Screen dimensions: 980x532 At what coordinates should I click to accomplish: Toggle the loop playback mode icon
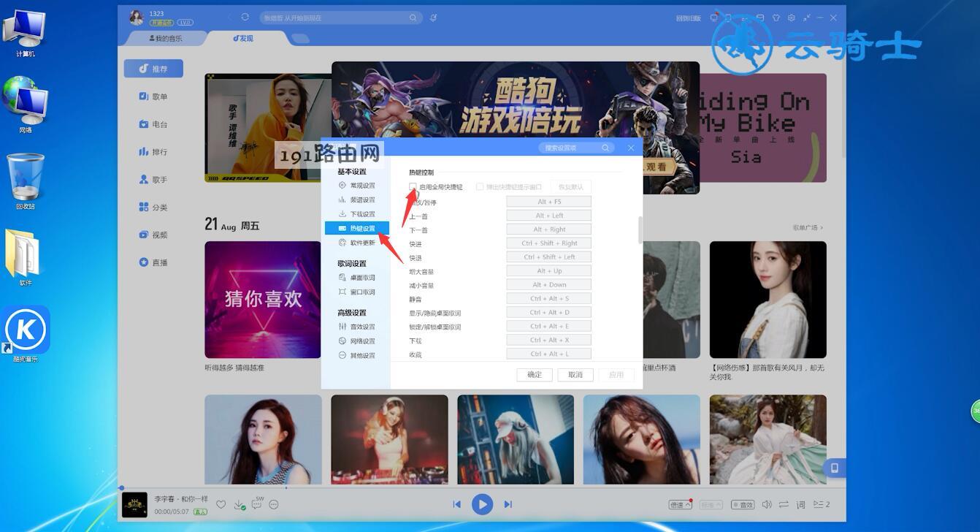coord(784,504)
